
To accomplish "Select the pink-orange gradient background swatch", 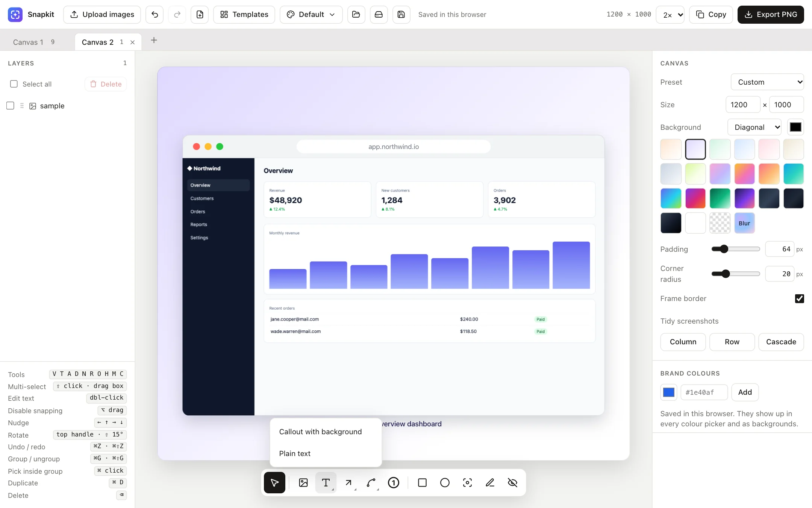I will coord(744,174).
